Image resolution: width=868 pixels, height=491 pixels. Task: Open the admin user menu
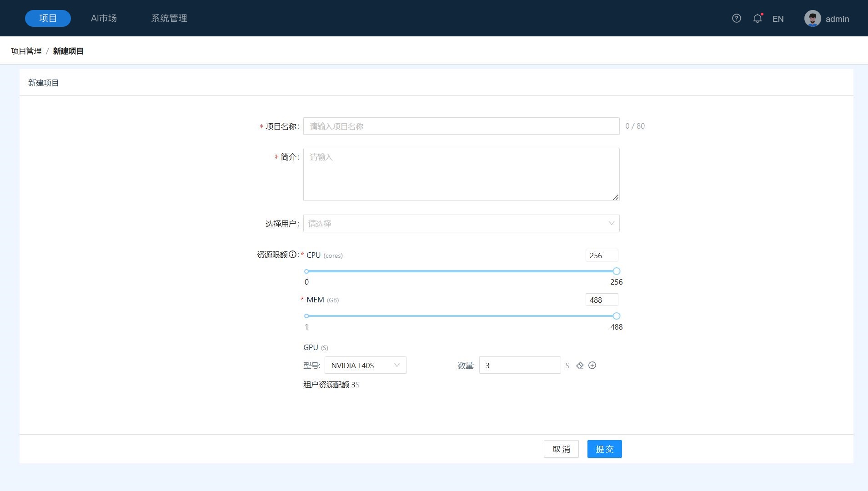click(837, 19)
